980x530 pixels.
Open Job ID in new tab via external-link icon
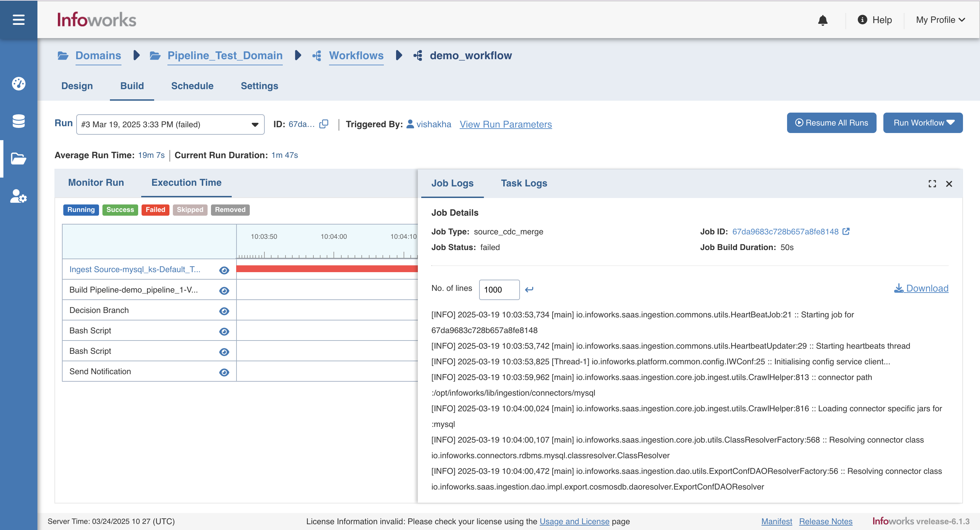coord(846,231)
